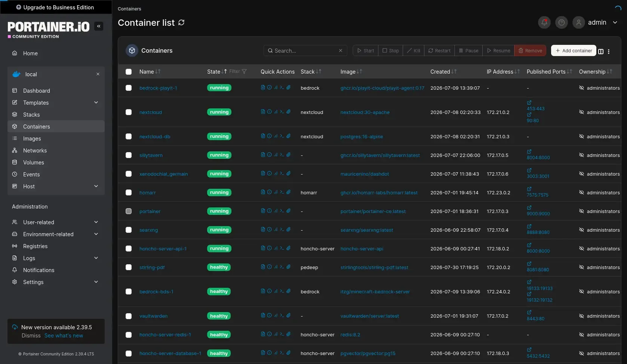This screenshot has width=627, height=364.
Task: Open Networks page in sidebar
Action: [x=56, y=150]
